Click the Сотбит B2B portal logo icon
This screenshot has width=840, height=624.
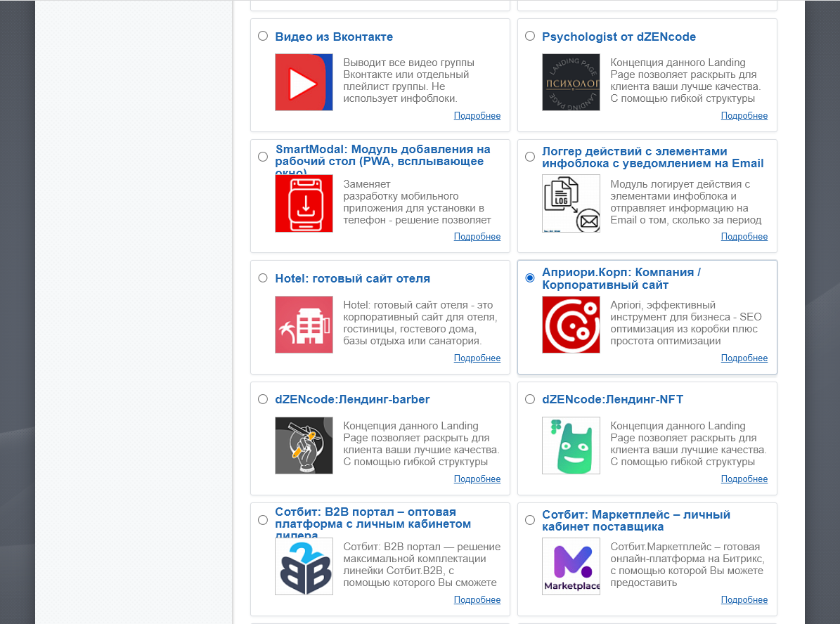point(304,566)
